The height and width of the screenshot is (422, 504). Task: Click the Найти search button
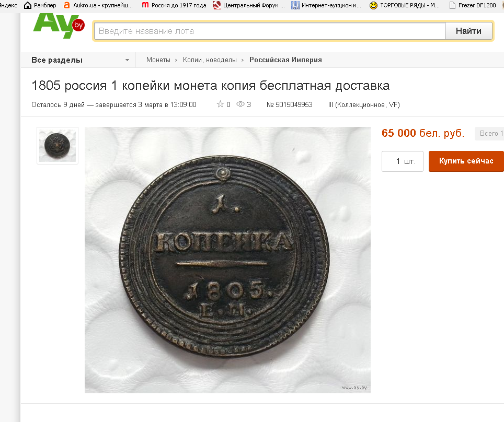tap(468, 31)
